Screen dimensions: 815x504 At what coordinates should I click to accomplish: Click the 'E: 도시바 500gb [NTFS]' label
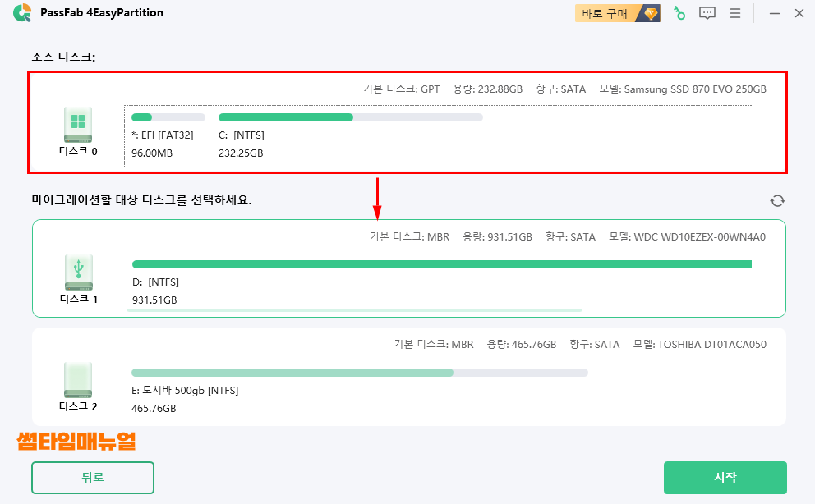(x=185, y=391)
